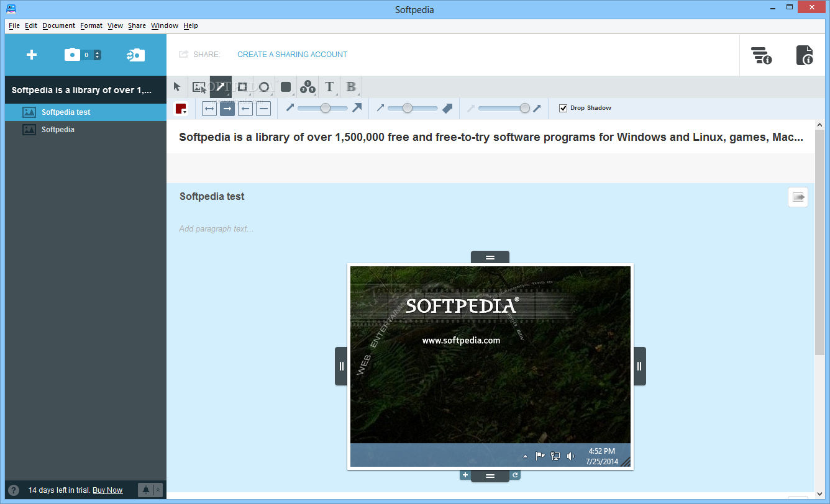The image size is (830, 504).
Task: Choose the right-pointing arrow style
Action: 227,109
